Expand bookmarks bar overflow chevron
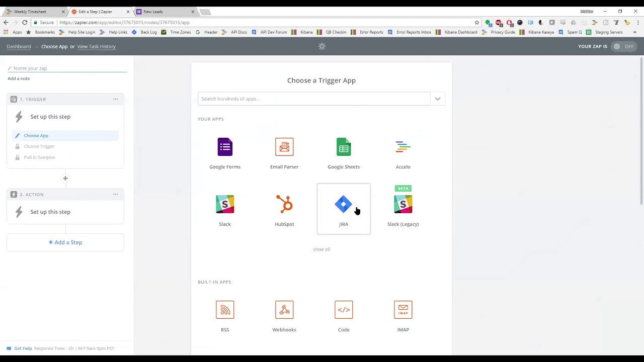This screenshot has height=362, width=644. (x=634, y=32)
